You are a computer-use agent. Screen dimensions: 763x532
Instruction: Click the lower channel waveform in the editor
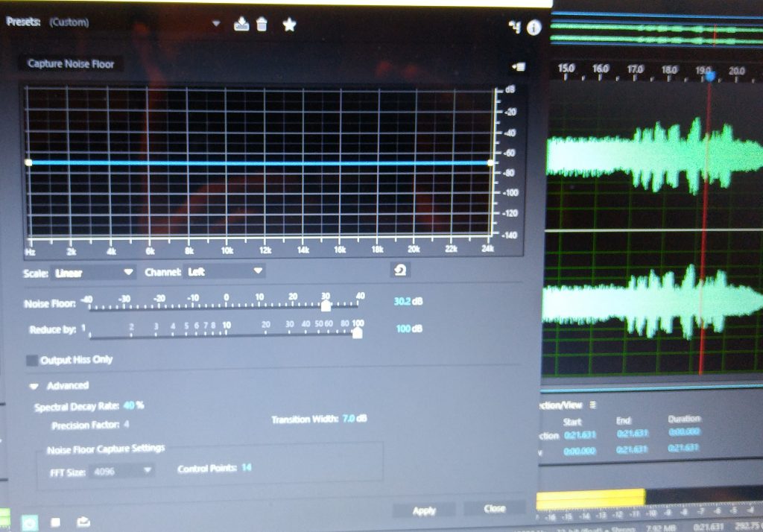pyautogui.click(x=653, y=304)
